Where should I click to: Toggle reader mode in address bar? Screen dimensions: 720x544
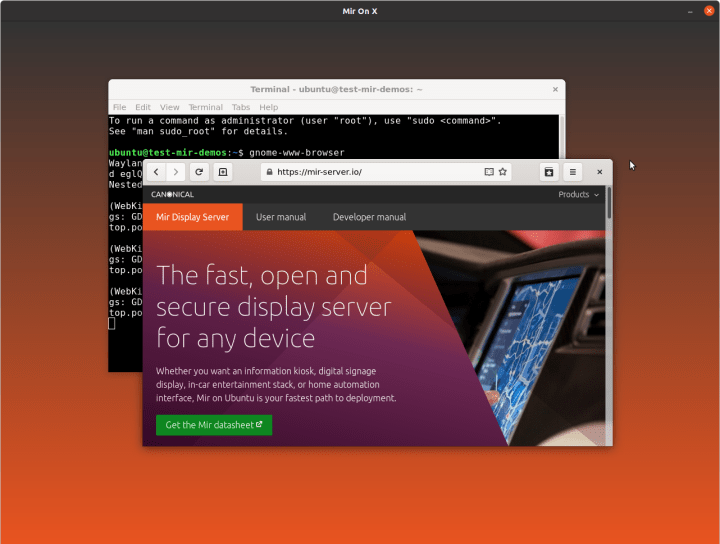(489, 172)
